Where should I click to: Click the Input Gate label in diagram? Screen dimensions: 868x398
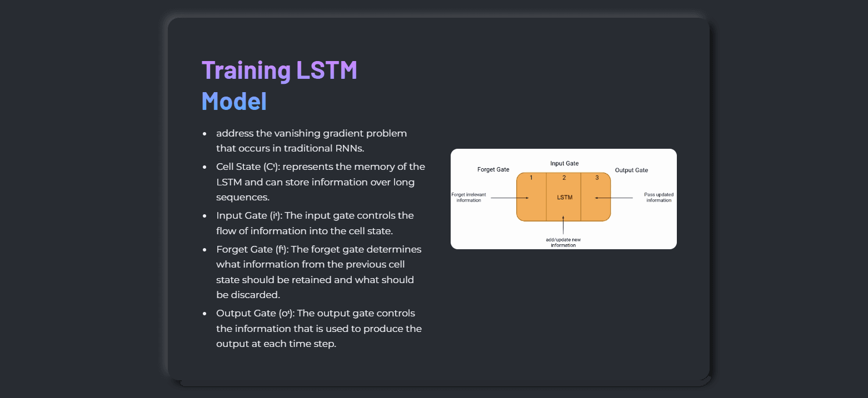click(x=564, y=163)
